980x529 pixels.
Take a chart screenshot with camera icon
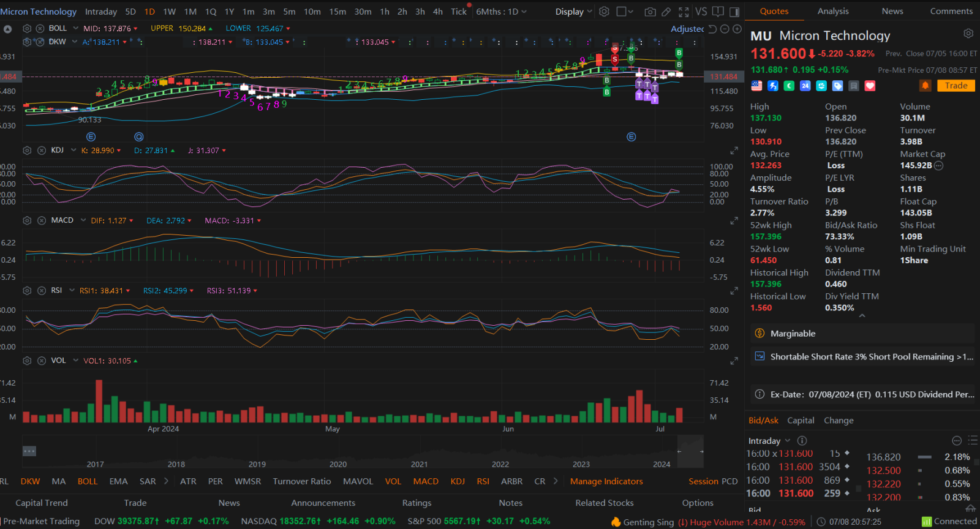click(650, 12)
